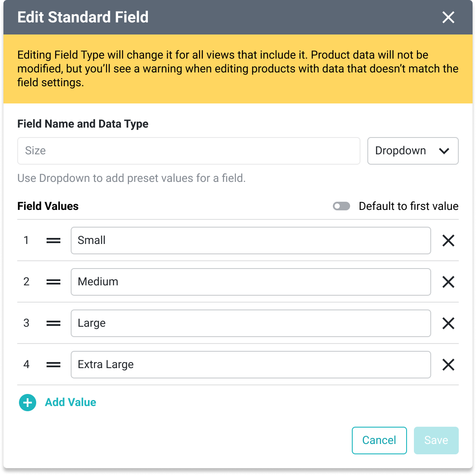Click drag handle for Extra Large row
This screenshot has height=475, width=476.
pyautogui.click(x=53, y=365)
